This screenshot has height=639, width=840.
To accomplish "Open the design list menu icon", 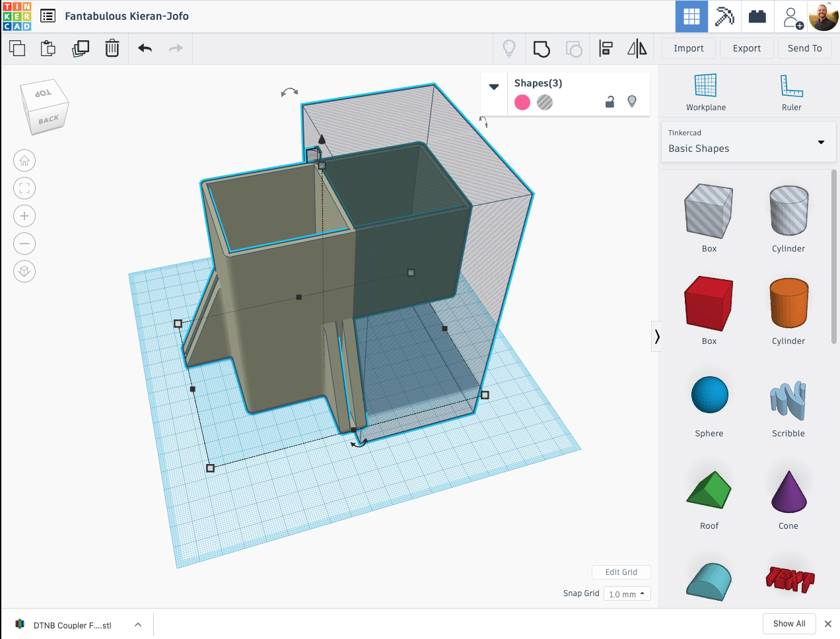I will [x=48, y=16].
